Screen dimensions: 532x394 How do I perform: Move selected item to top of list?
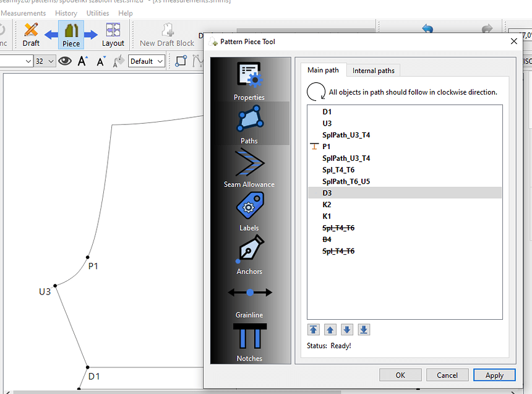[314, 330]
